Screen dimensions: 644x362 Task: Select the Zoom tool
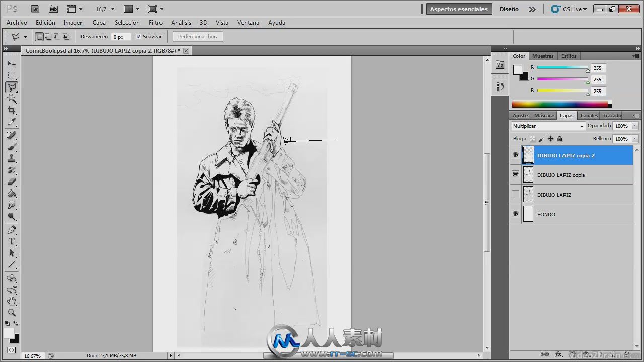12,313
